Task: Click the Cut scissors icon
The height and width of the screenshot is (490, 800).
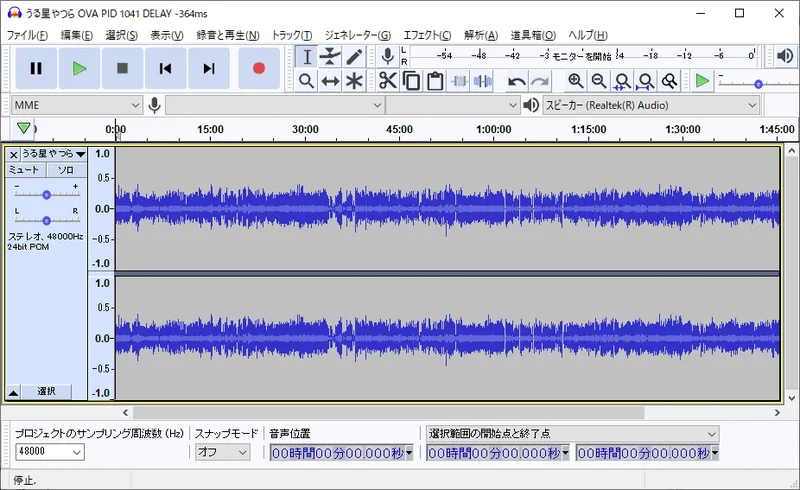Action: coord(388,81)
